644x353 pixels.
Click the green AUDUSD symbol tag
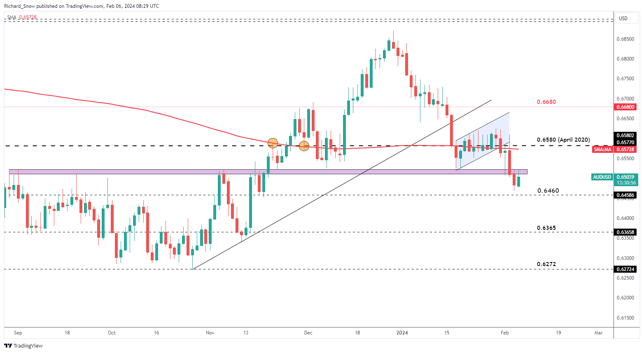pyautogui.click(x=602, y=177)
